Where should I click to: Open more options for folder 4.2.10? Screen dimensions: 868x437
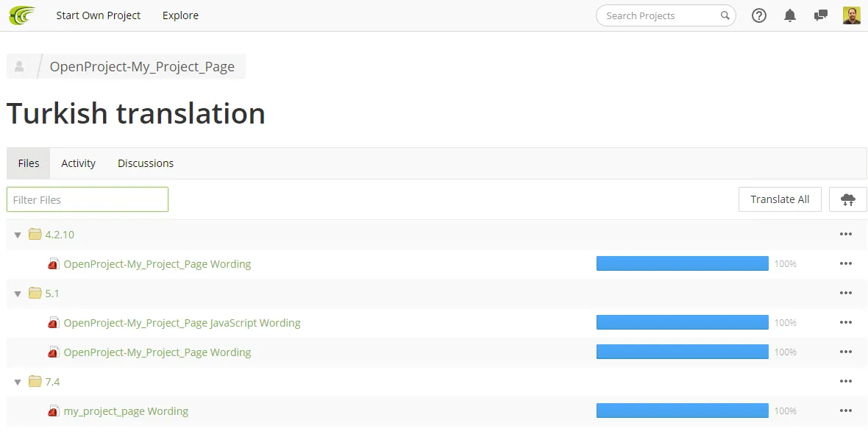(x=845, y=234)
